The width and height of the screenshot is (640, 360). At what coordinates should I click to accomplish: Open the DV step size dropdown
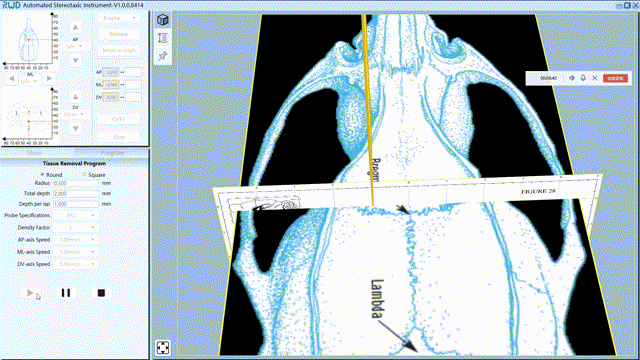75,114
